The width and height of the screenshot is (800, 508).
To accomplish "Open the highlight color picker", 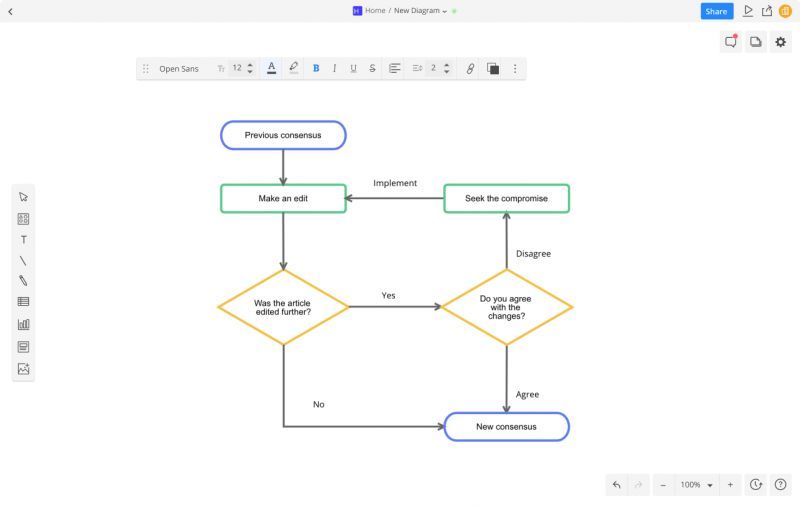I will pos(293,68).
